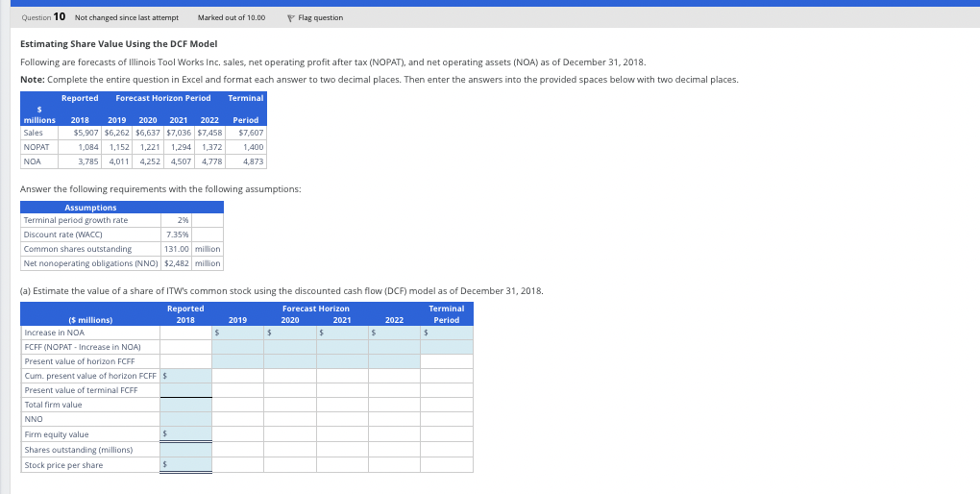Click FCFF input for 2019
This screenshot has width=980, height=494.
tap(237, 347)
